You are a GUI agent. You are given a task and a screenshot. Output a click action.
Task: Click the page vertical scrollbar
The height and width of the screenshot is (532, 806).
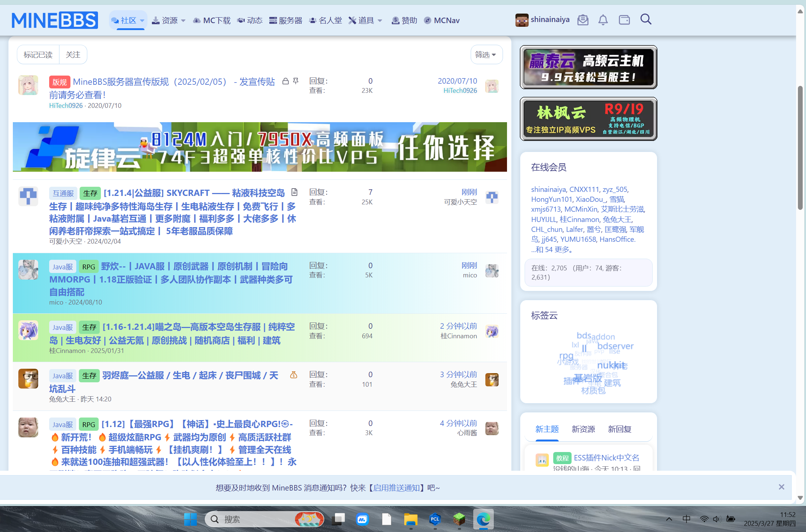coord(800,147)
